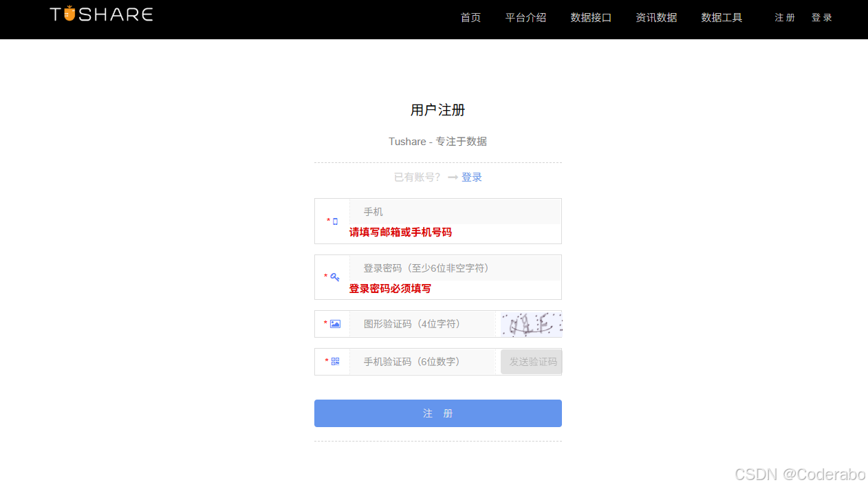
Task: Select 平台介绍 in the top navigation
Action: point(525,17)
